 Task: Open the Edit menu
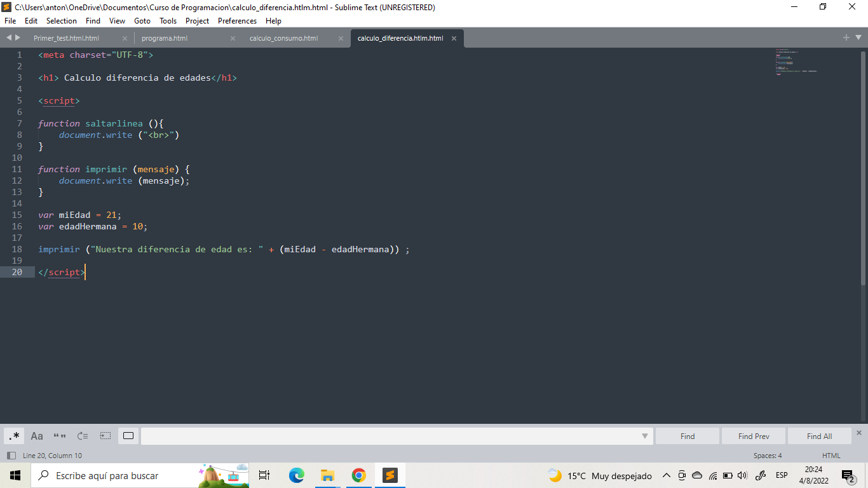tap(31, 21)
